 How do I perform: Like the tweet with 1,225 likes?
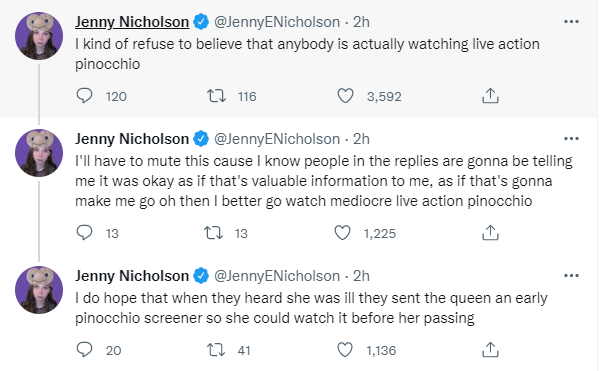pyautogui.click(x=342, y=233)
